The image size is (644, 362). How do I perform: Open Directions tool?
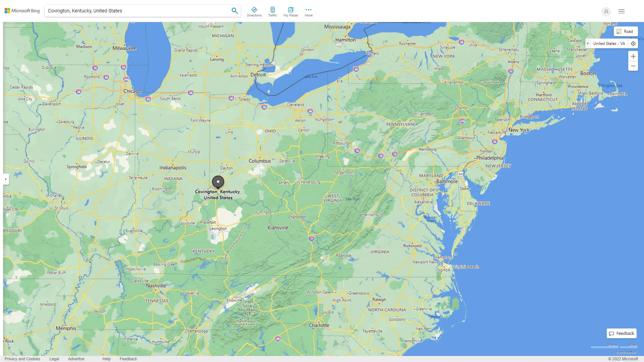254,12
